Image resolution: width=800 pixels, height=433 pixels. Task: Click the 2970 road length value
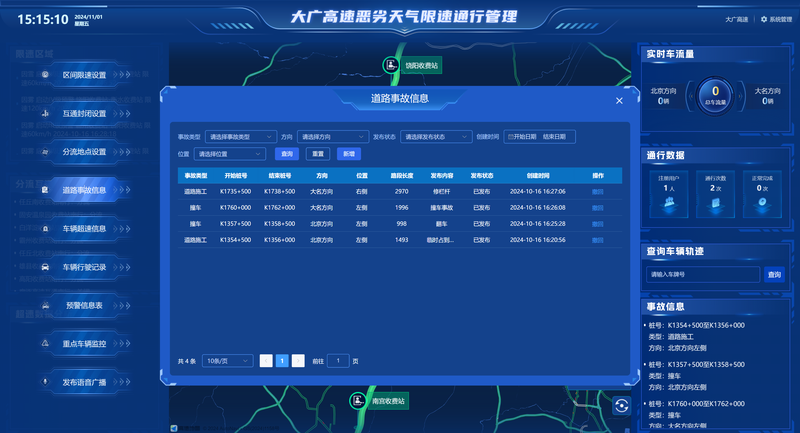tap(402, 192)
